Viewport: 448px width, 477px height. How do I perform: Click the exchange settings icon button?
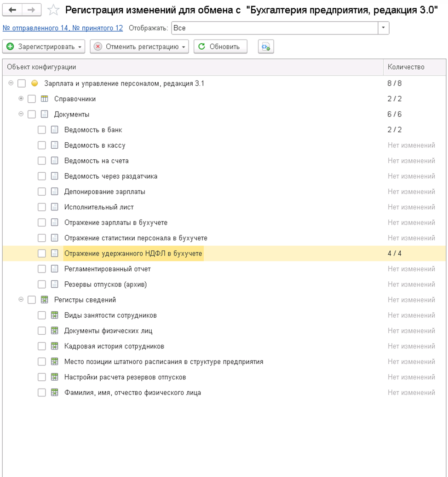(x=266, y=47)
